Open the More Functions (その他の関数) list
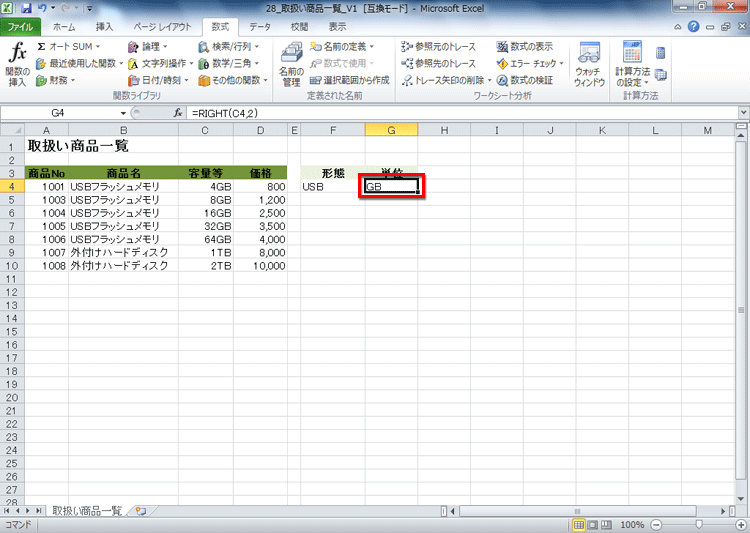This screenshot has height=533, width=750. (233, 80)
